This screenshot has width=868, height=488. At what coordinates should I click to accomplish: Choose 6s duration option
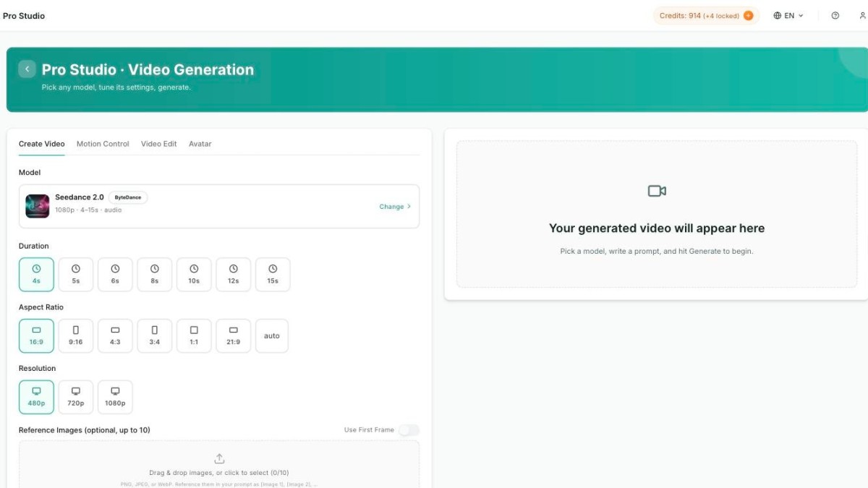(115, 275)
